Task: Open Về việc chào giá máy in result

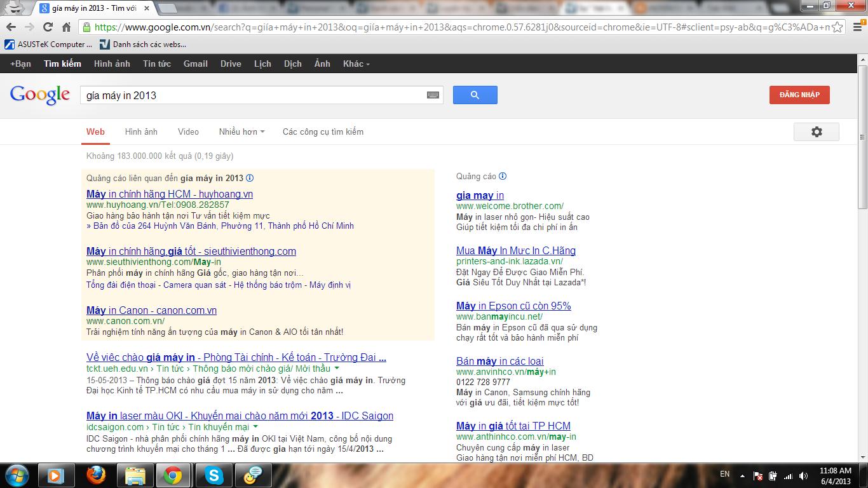Action: (236, 358)
